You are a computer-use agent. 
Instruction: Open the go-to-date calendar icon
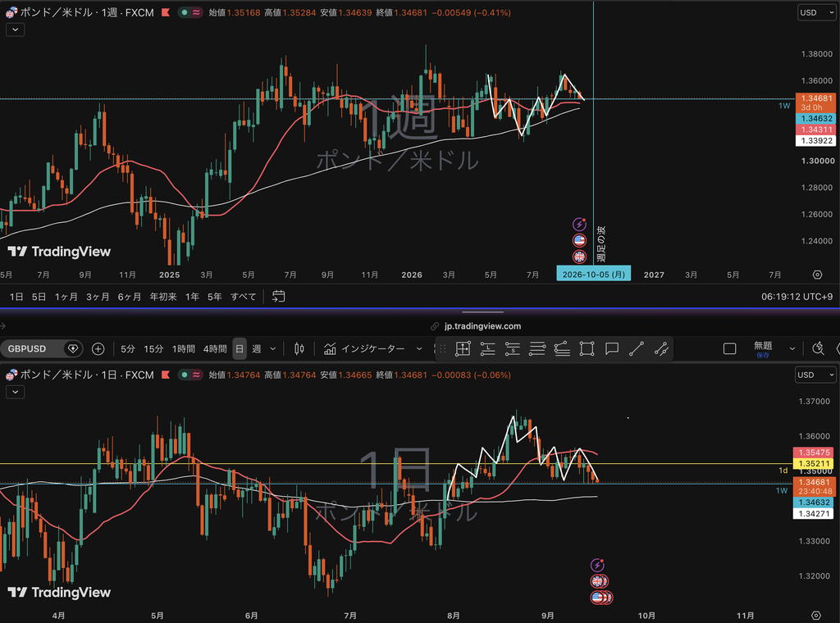[x=279, y=297]
